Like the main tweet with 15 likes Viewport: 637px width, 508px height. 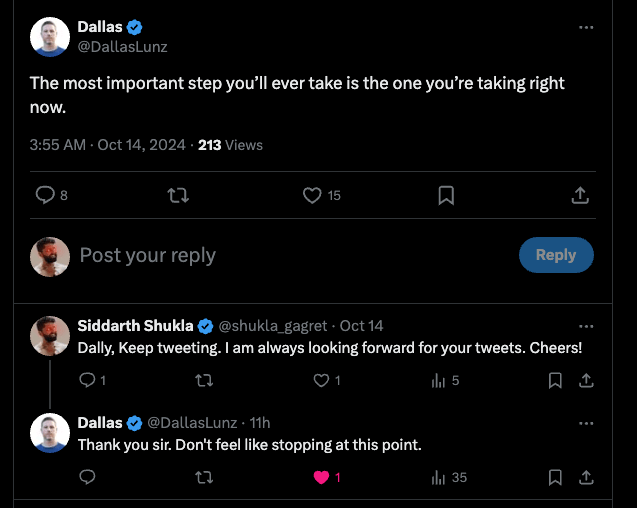(x=313, y=195)
